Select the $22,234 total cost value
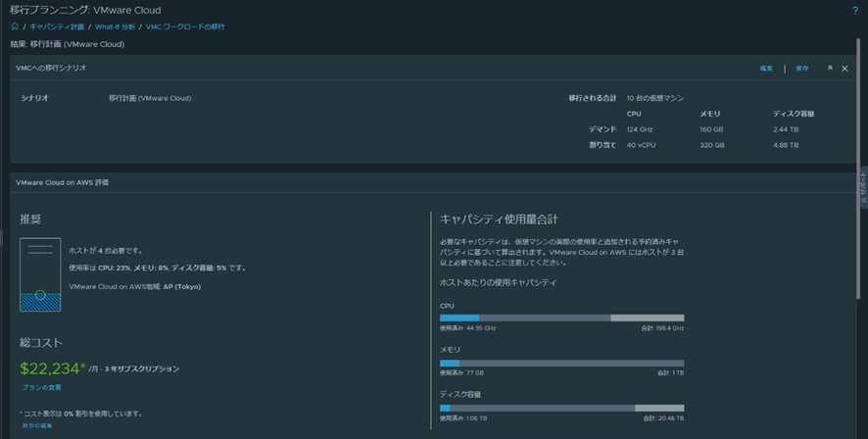 point(53,368)
